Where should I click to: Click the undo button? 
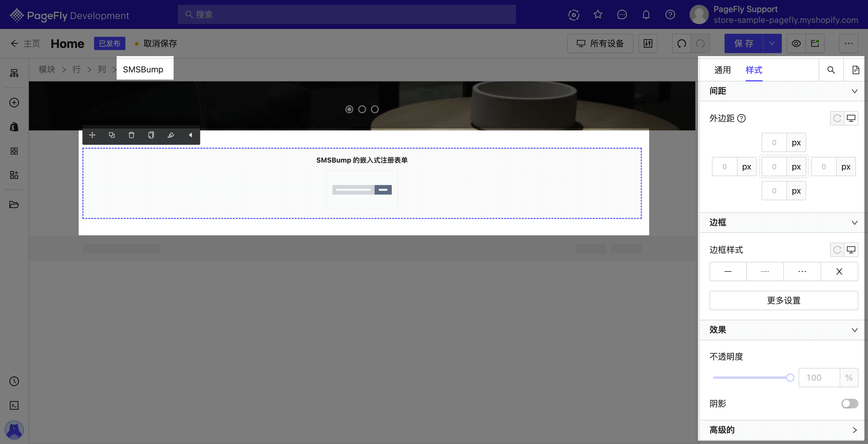pyautogui.click(x=682, y=43)
